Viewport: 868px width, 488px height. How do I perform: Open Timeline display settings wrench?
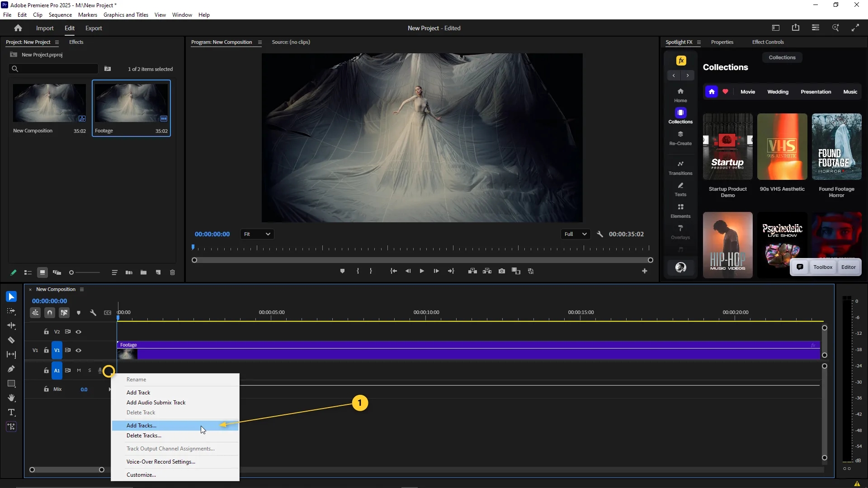[93, 313]
